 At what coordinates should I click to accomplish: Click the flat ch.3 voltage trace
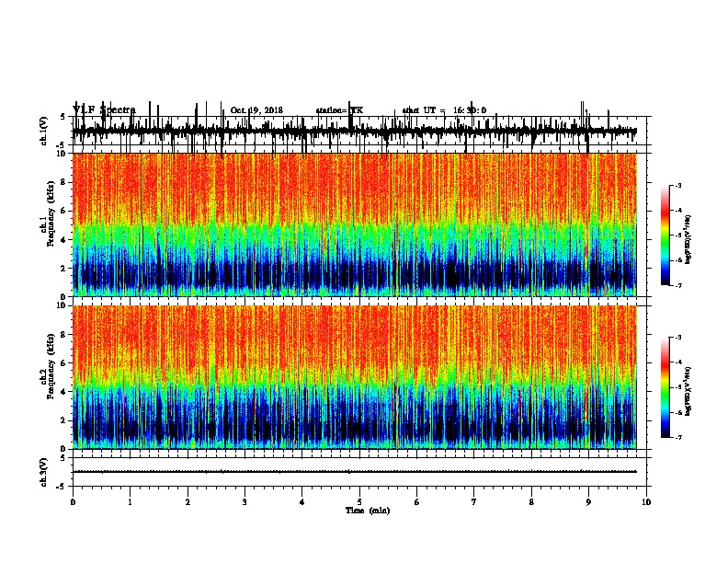coord(354,472)
